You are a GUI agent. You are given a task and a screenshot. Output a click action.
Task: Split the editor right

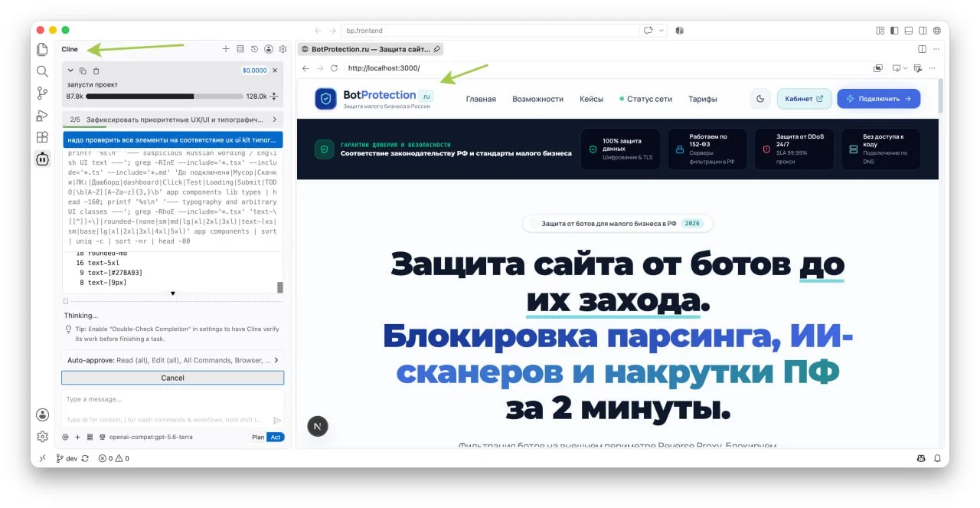(x=922, y=49)
